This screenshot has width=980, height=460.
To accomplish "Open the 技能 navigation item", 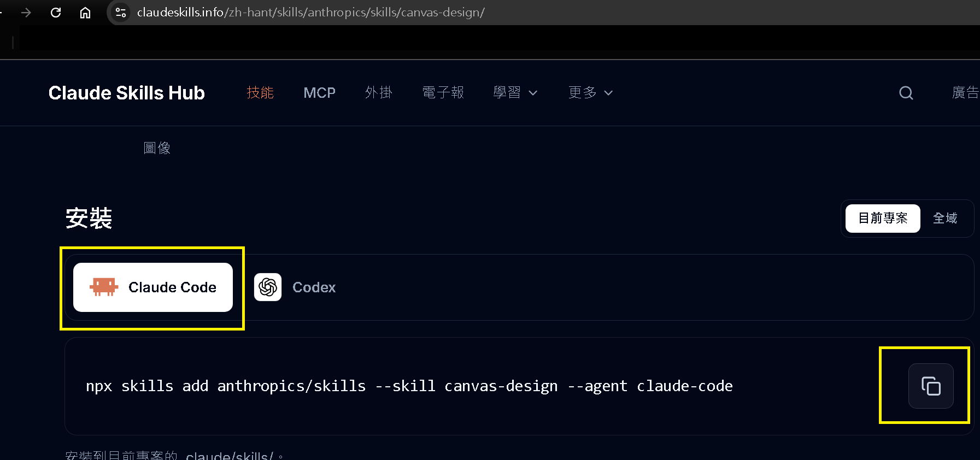I will (x=260, y=92).
